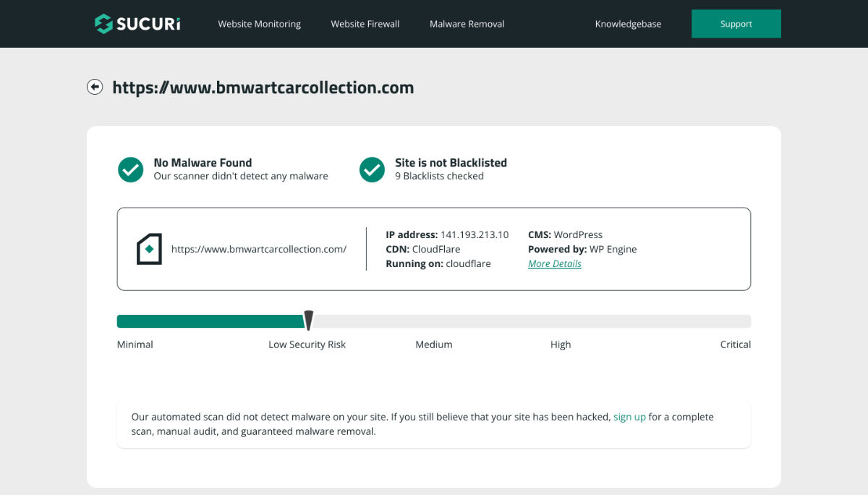Screen dimensions: 868x495
Task: Click the scanner didn't detect malware text
Action: pos(241,176)
